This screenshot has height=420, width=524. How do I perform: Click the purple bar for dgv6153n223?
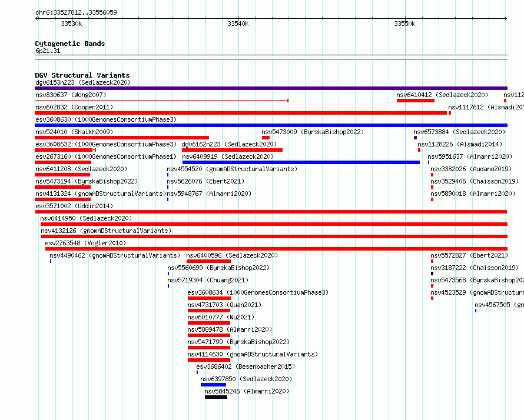click(271, 88)
